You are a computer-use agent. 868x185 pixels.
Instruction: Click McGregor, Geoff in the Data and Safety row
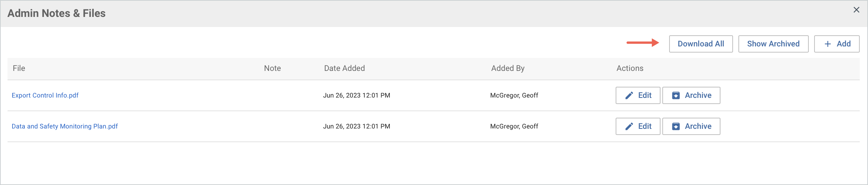coord(514,126)
